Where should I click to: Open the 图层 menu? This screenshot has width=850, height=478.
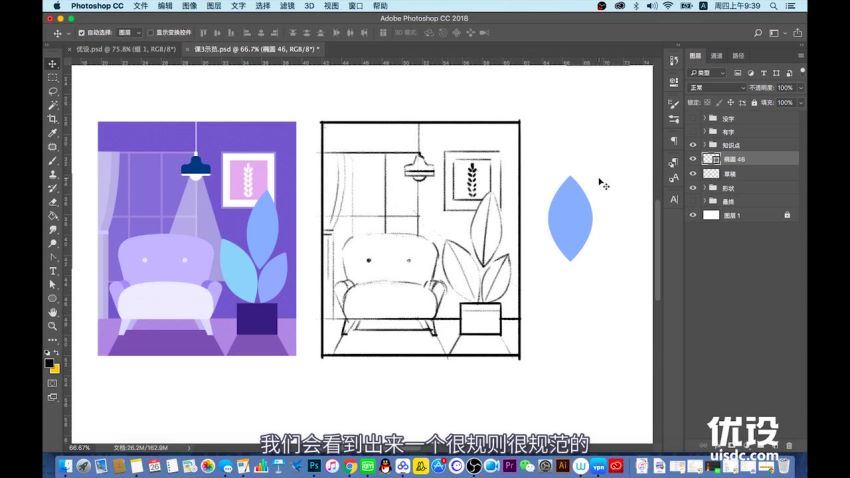click(x=214, y=6)
